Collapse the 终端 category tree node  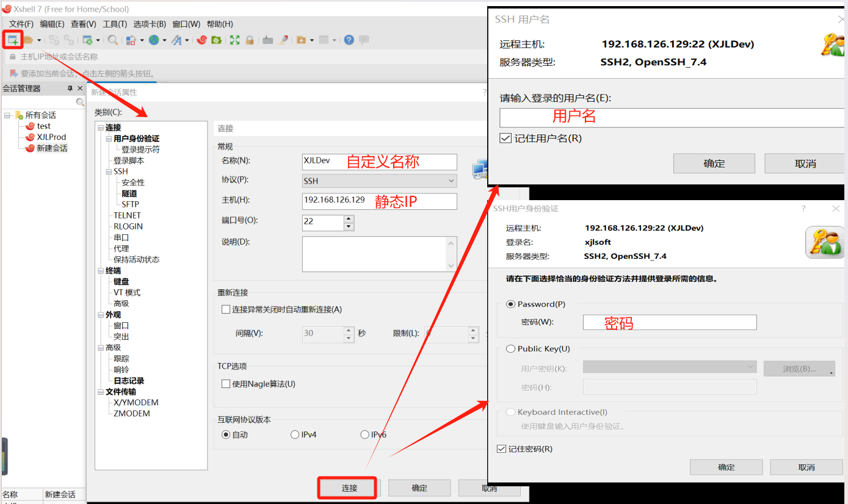click(x=101, y=270)
